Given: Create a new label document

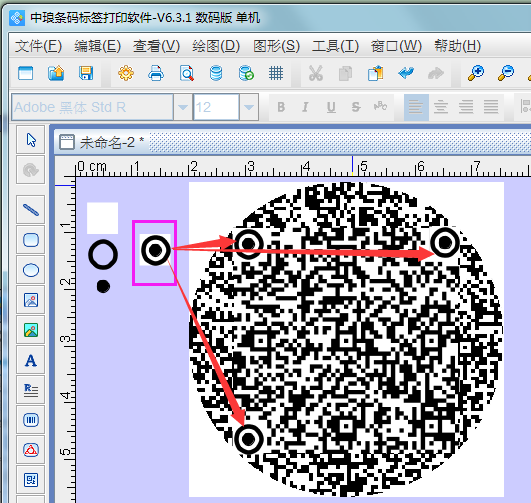Looking at the screenshot, I should [x=25, y=73].
